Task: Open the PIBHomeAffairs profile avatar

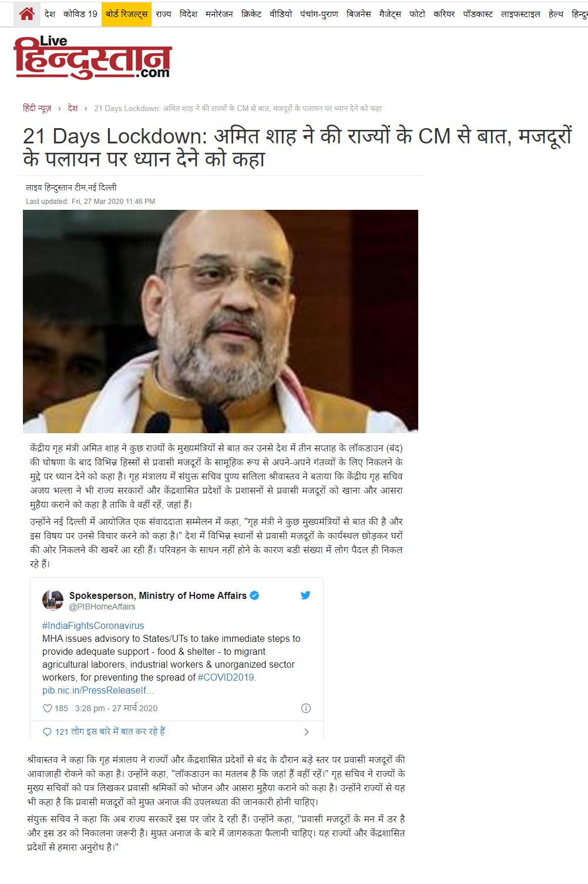Action: pyautogui.click(x=53, y=600)
